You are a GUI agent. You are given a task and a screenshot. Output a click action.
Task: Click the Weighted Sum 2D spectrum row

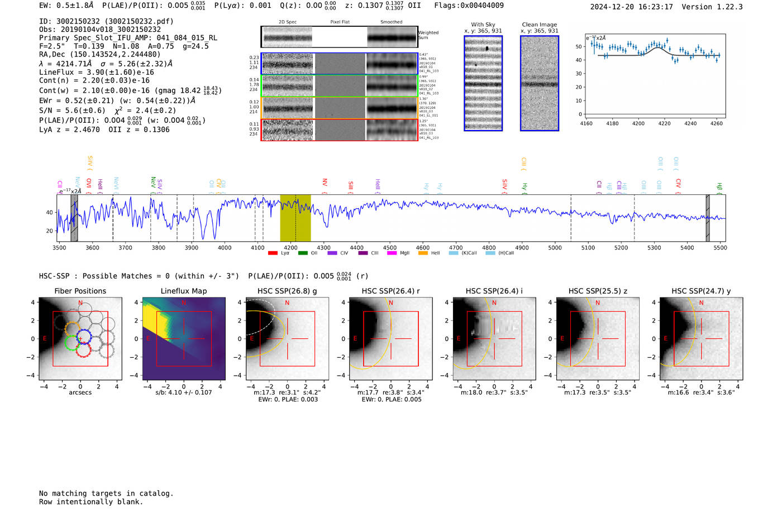click(339, 37)
